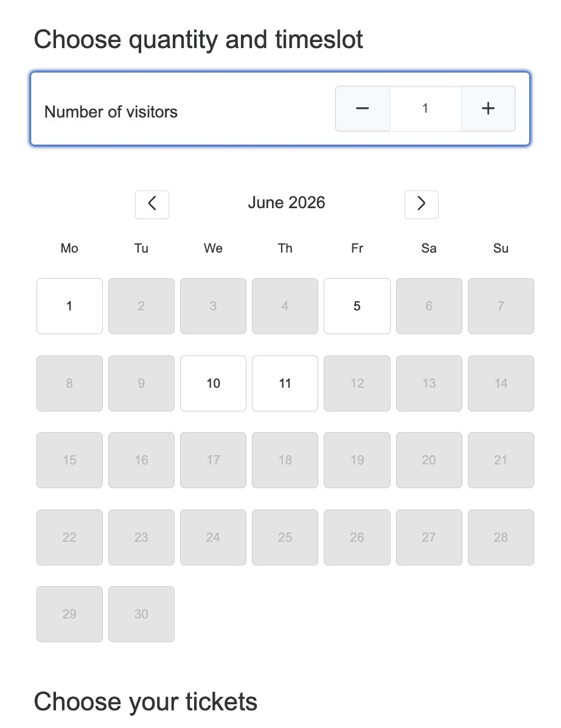Click unavailable date 25

[x=285, y=537]
